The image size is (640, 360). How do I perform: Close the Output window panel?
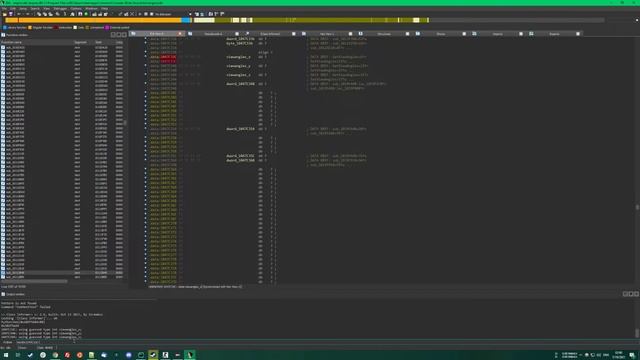[x=636, y=294]
